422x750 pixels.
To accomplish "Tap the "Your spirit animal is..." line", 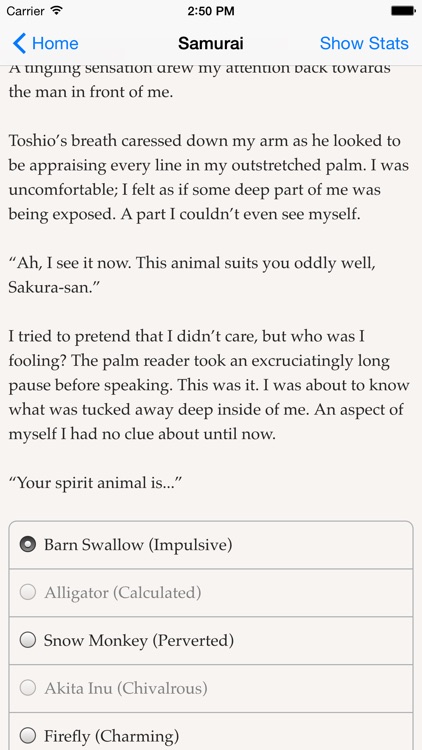I will point(95,483).
